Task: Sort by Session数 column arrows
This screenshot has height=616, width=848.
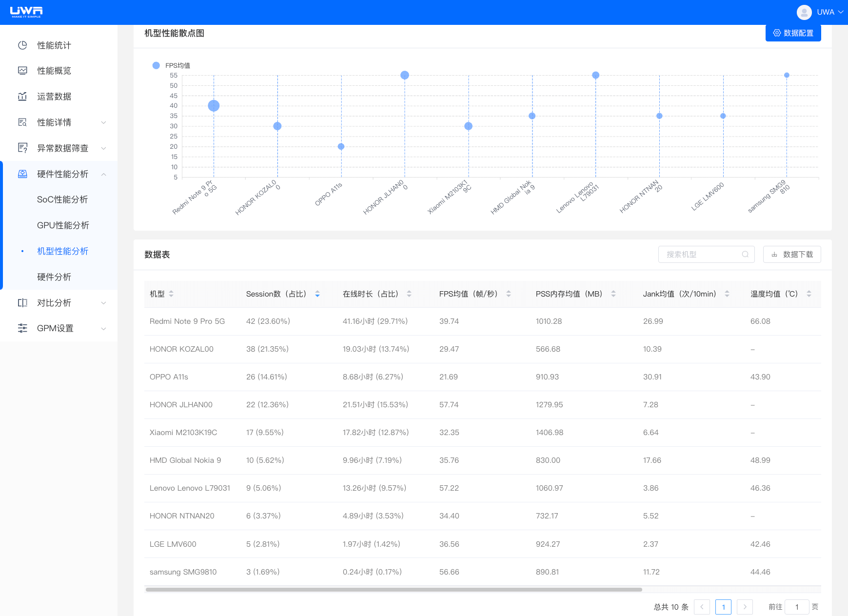Action: click(317, 294)
